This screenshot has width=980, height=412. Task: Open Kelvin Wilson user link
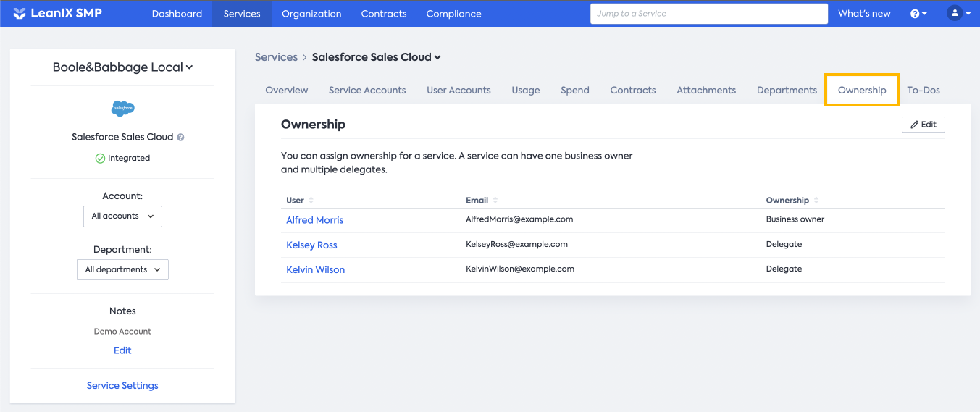click(315, 269)
